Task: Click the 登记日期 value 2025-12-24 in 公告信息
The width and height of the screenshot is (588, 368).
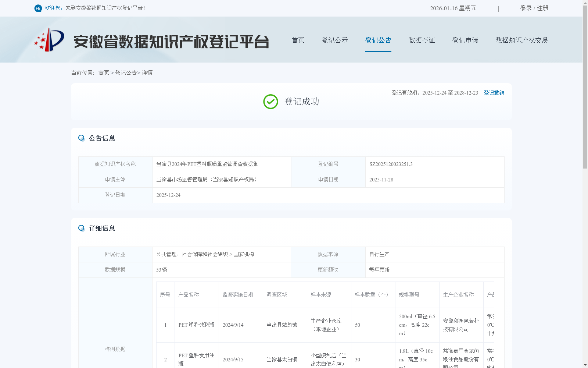Action: pos(168,195)
